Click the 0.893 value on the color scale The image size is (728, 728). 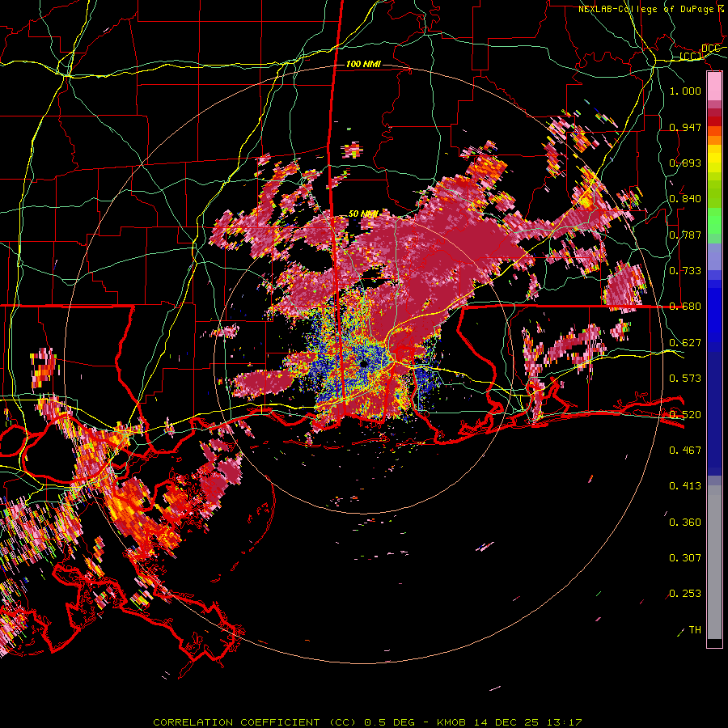685,163
